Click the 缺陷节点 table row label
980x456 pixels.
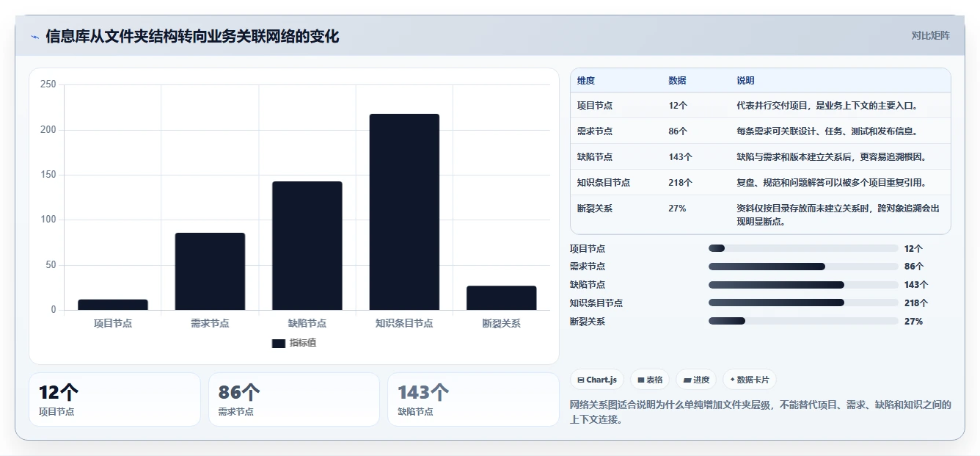pyautogui.click(x=595, y=157)
